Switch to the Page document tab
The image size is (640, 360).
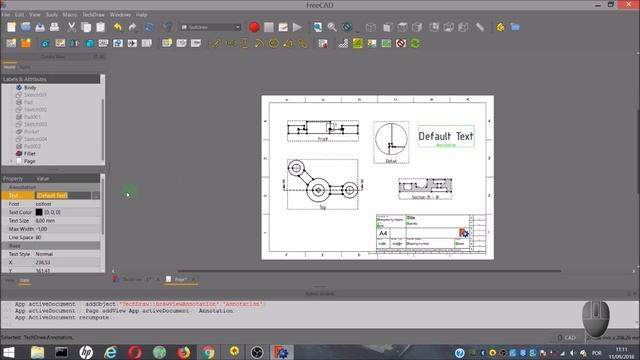coord(180,280)
